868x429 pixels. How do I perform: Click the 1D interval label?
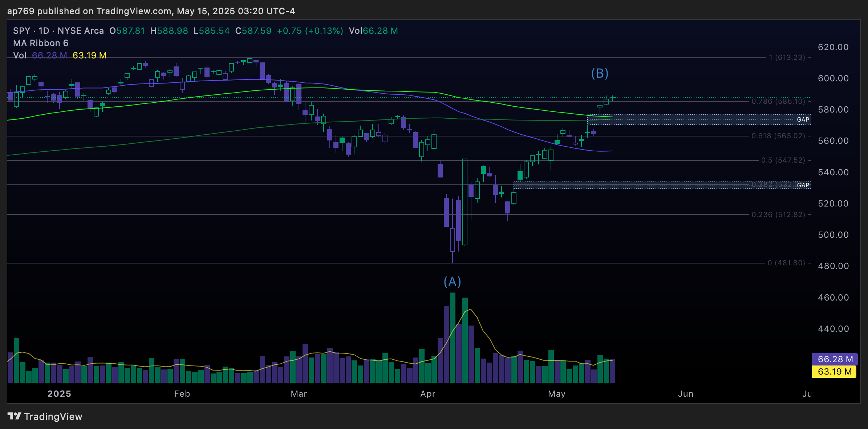(44, 31)
